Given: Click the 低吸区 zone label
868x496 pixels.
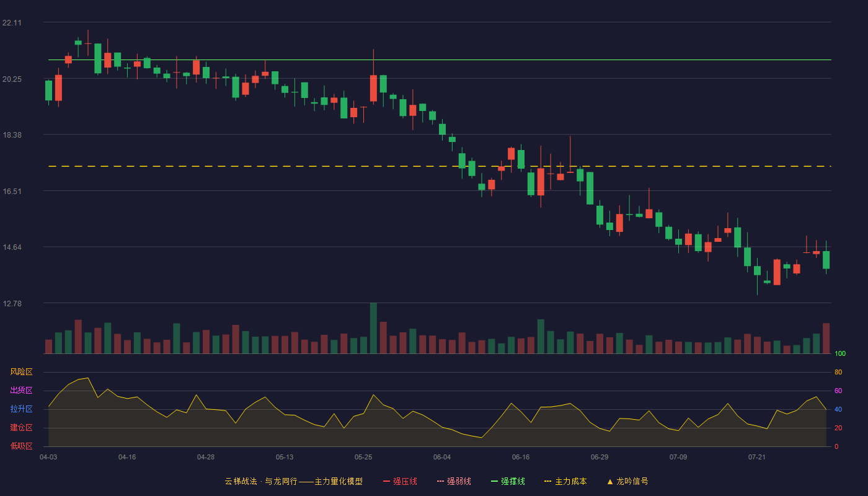Looking at the screenshot, I should pyautogui.click(x=21, y=446).
